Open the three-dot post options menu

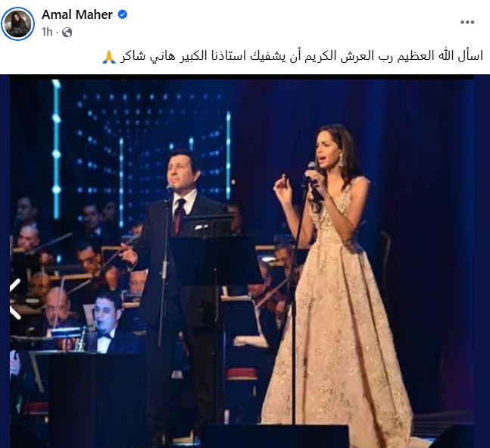coord(467,22)
